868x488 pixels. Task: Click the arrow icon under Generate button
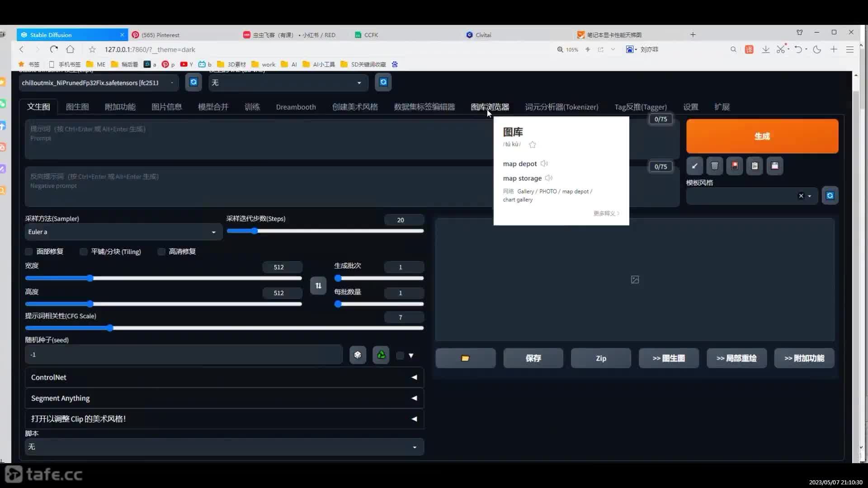point(694,166)
